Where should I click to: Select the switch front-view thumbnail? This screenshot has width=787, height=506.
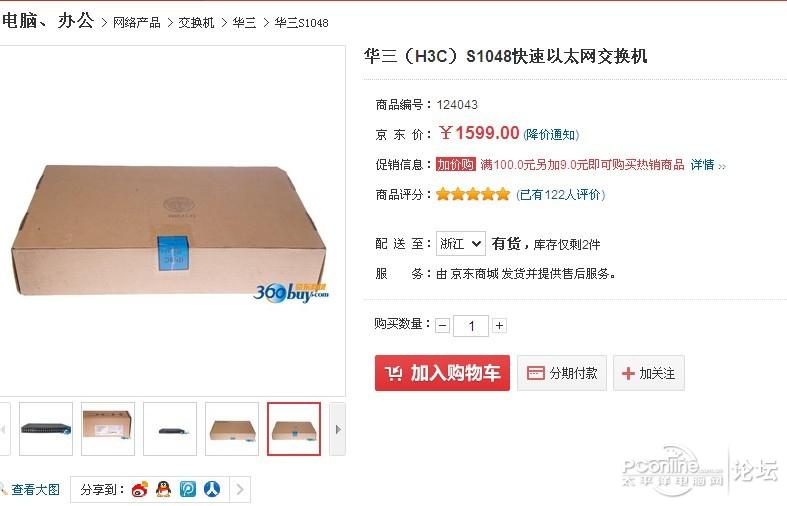[46, 429]
